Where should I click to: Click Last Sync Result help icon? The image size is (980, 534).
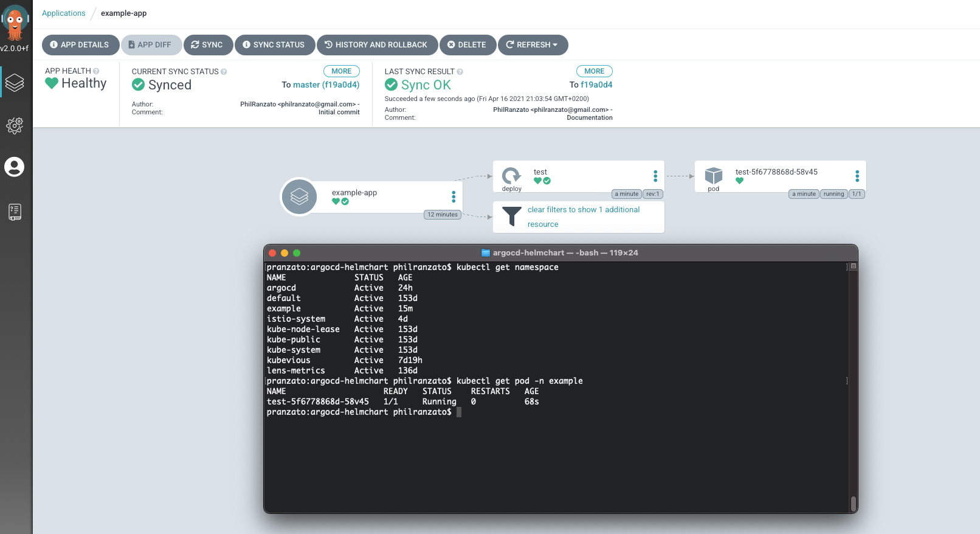[x=460, y=72]
